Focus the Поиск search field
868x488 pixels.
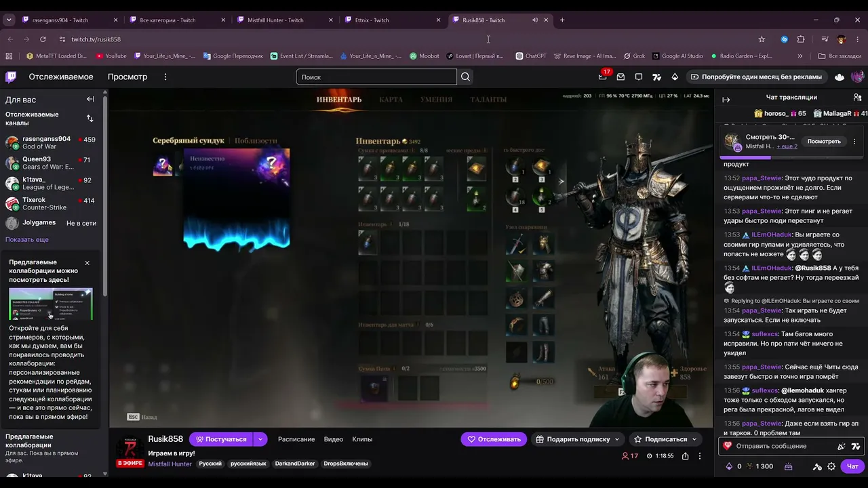point(376,77)
